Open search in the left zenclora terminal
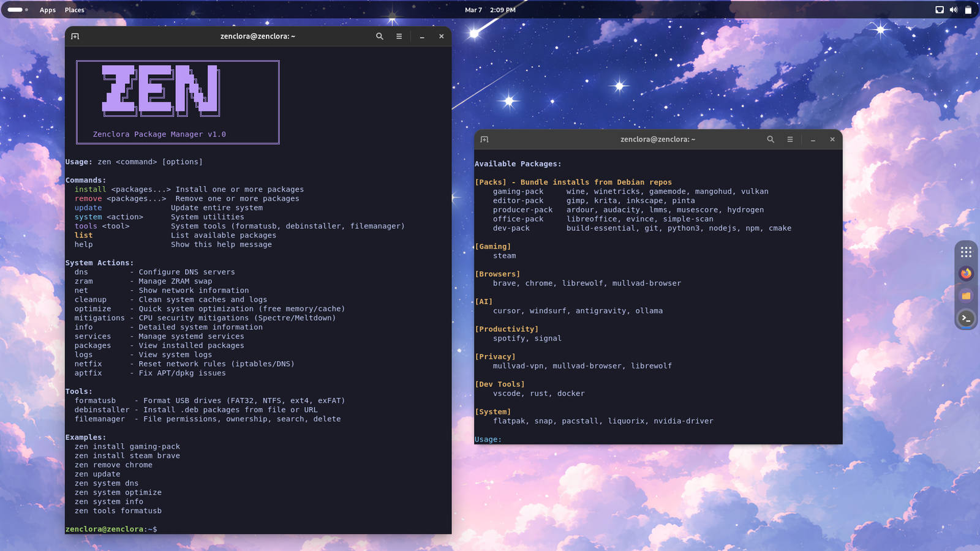Viewport: 980px width, 551px height. (x=379, y=36)
